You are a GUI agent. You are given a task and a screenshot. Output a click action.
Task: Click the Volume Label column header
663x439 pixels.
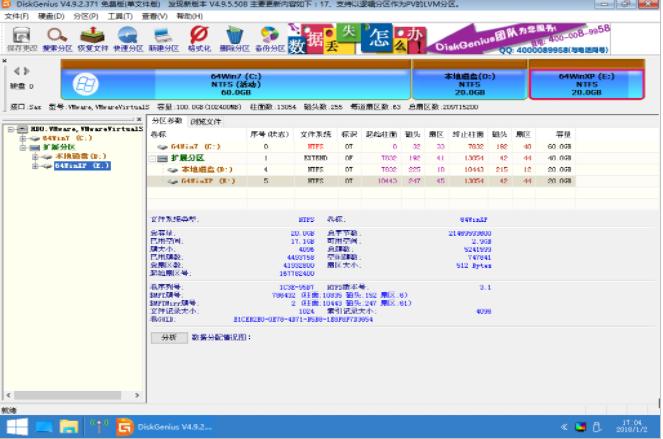tap(197, 134)
